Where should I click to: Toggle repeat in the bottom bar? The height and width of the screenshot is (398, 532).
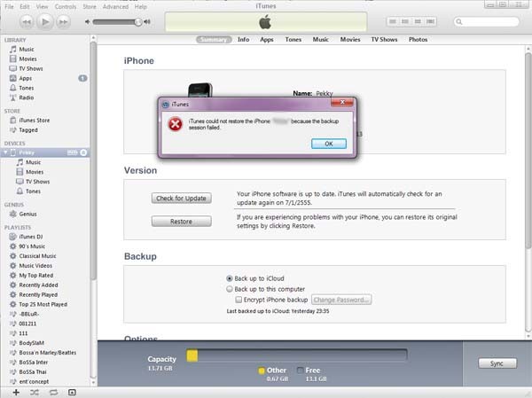(53, 393)
